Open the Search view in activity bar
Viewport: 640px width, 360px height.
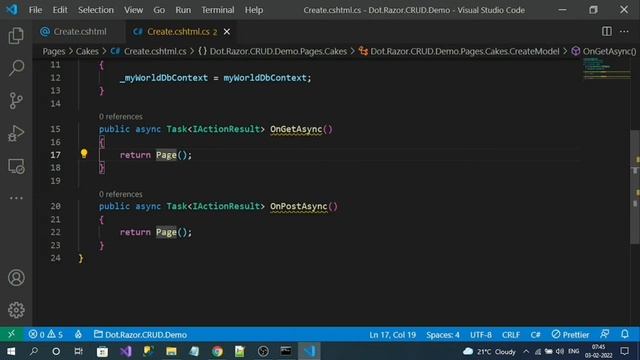16,68
